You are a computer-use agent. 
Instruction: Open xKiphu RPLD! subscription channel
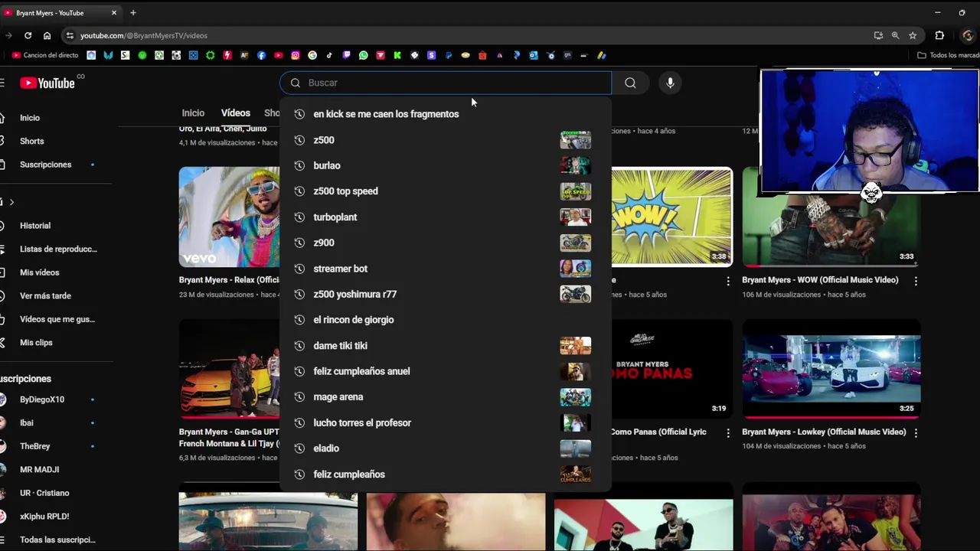[44, 517]
